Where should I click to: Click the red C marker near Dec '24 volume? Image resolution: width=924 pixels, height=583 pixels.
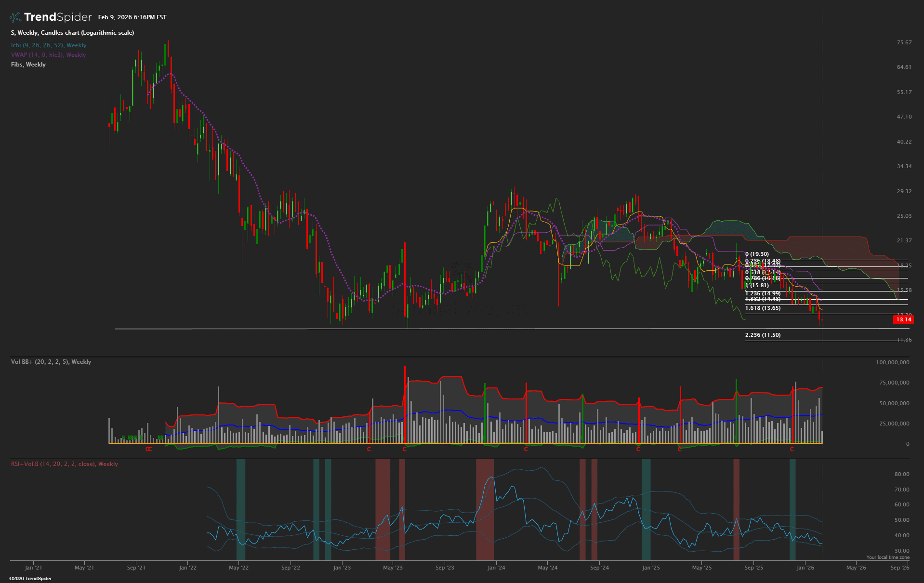click(638, 449)
